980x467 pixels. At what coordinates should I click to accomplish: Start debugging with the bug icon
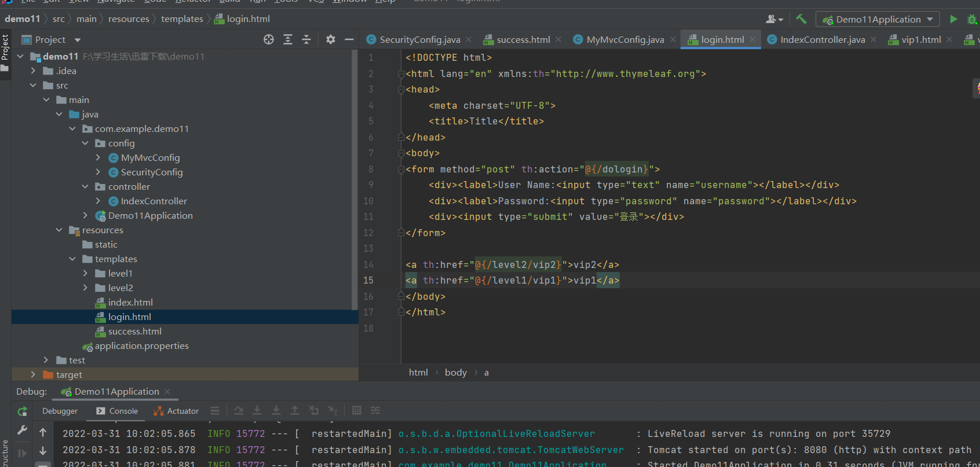972,19
